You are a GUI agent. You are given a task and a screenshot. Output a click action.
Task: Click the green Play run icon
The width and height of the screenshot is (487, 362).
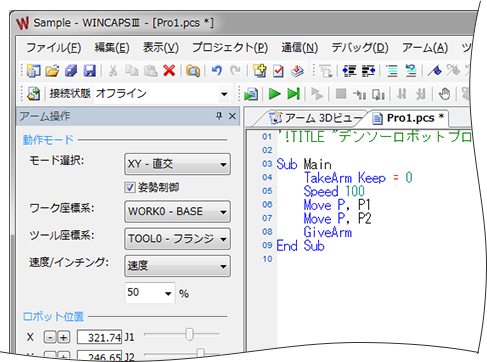(274, 94)
